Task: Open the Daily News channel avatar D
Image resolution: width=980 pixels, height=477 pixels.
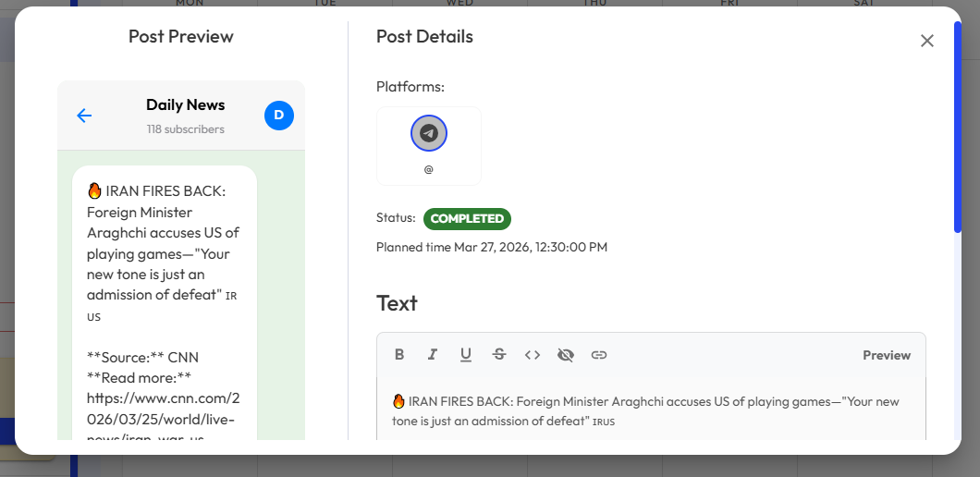Action: coord(279,115)
